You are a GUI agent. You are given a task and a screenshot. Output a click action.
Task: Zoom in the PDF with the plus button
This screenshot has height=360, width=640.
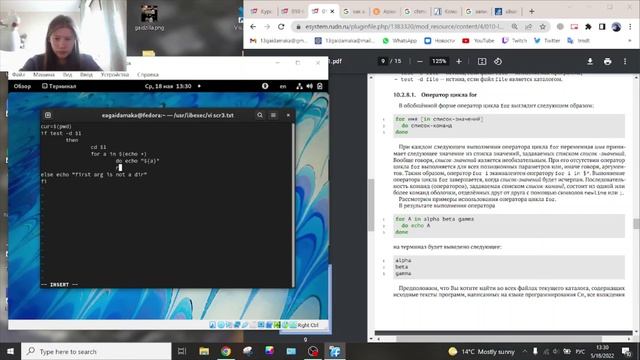(x=459, y=61)
